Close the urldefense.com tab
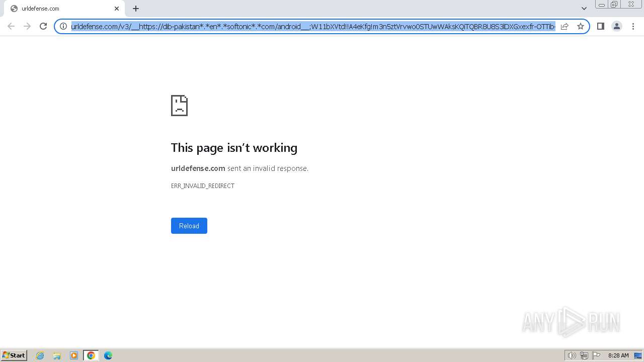This screenshot has height=362, width=644. 117,9
